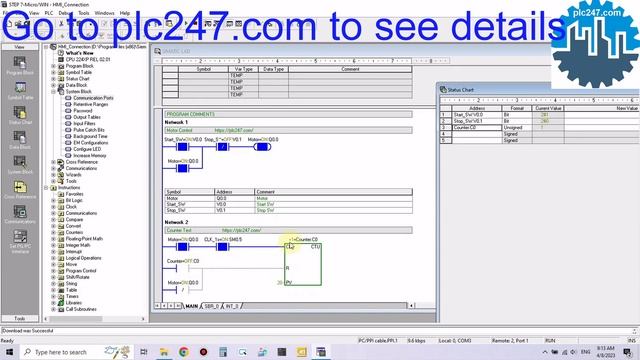The height and width of the screenshot is (360, 640).
Task: Click the plc247.com link in Network 1 comment
Action: click(234, 130)
